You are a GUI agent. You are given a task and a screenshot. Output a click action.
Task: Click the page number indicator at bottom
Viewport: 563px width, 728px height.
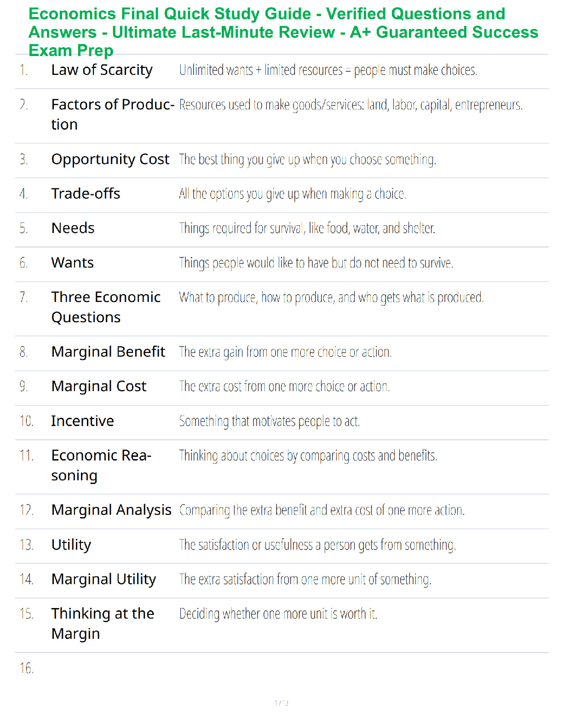281,703
